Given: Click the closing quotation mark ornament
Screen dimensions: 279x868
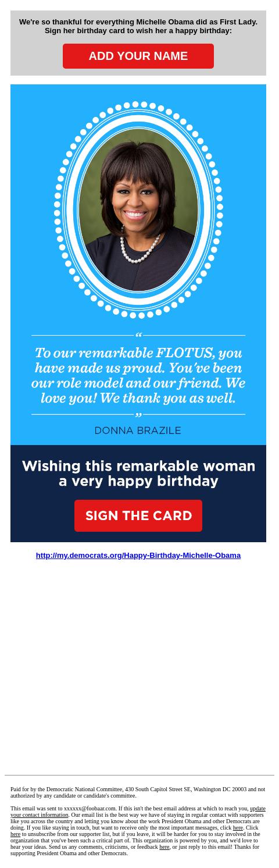Looking at the screenshot, I should pyautogui.click(x=138, y=415).
